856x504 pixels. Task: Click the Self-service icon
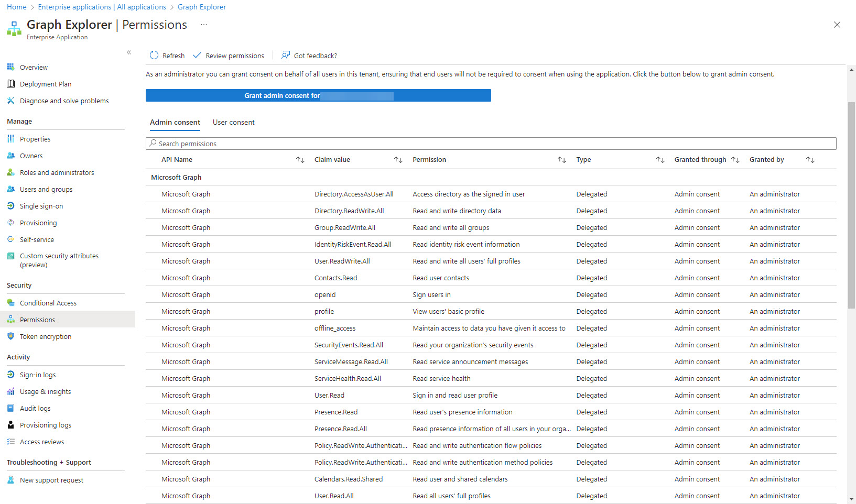pos(10,239)
